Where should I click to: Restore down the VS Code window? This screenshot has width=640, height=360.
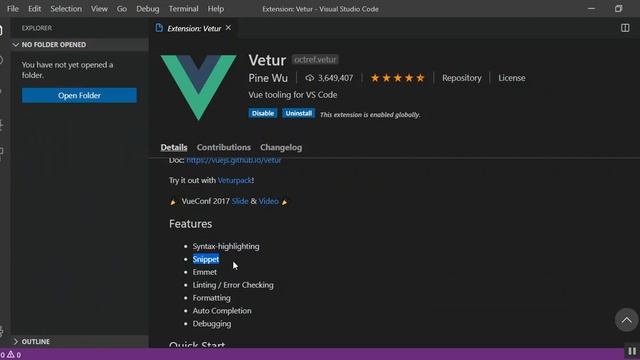tap(618, 9)
